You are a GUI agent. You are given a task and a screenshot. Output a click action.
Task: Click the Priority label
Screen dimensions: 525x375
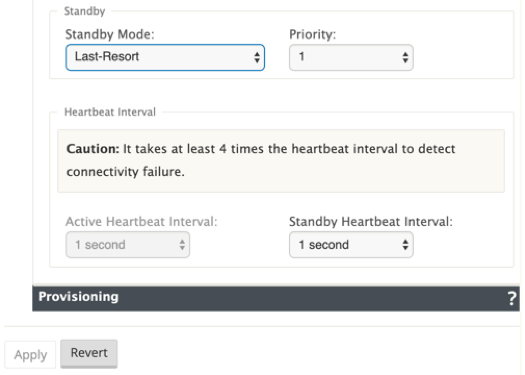(x=312, y=34)
